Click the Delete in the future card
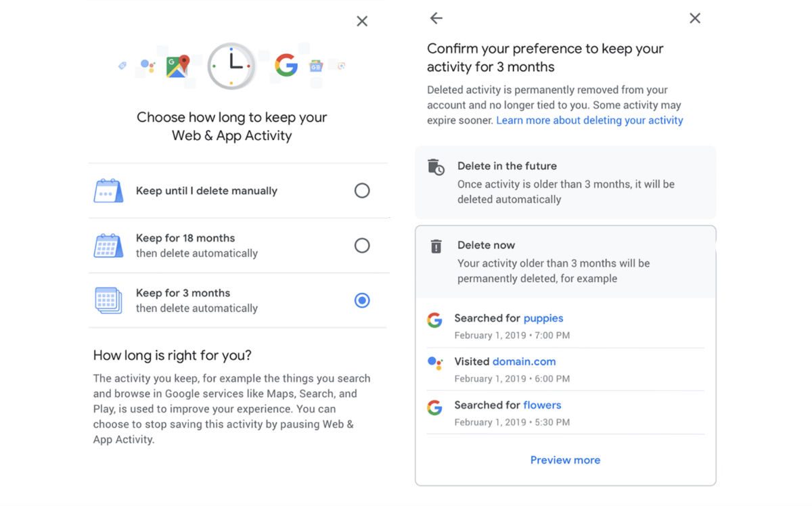 [x=565, y=183]
